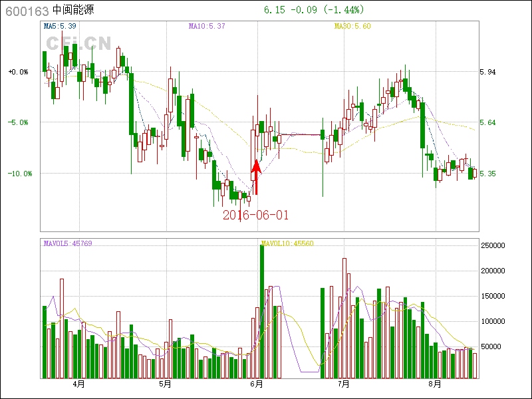Click the CF.CN watermark logo
The height and width of the screenshot is (399, 532).
coord(78,44)
